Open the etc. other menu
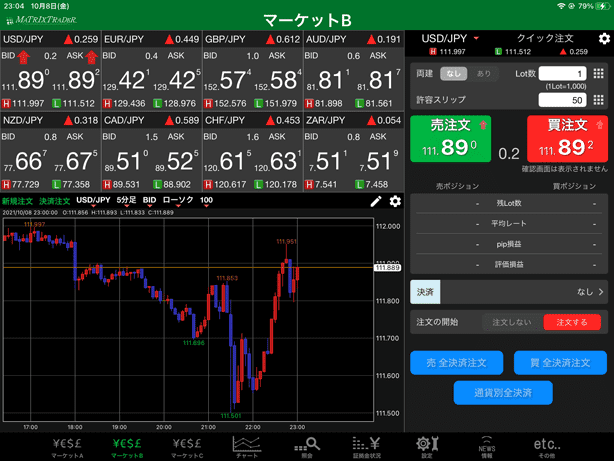The image size is (614, 461). (547, 448)
